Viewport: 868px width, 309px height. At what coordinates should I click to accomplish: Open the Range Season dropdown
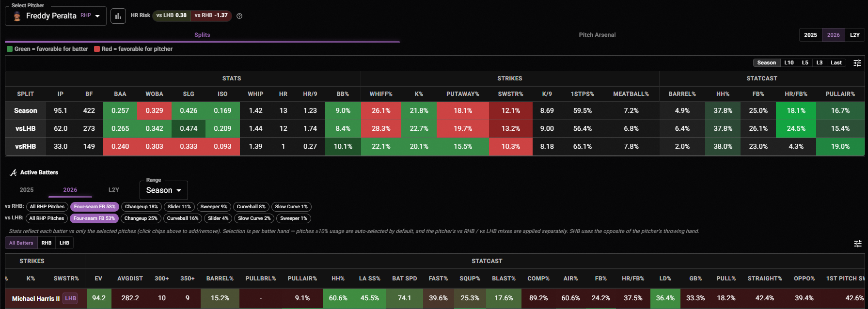164,190
